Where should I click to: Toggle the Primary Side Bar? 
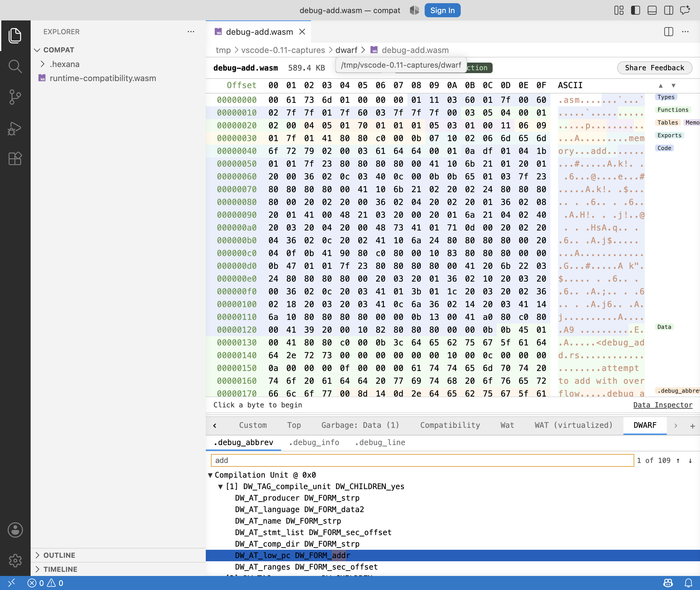636,10
